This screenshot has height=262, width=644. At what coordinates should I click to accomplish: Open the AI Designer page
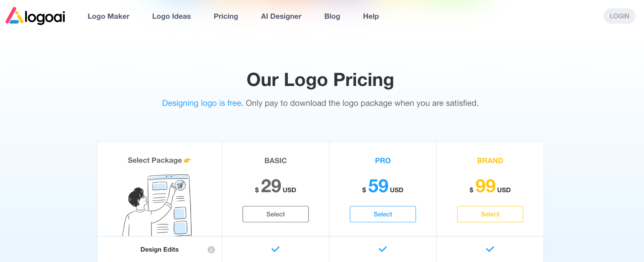tap(281, 16)
